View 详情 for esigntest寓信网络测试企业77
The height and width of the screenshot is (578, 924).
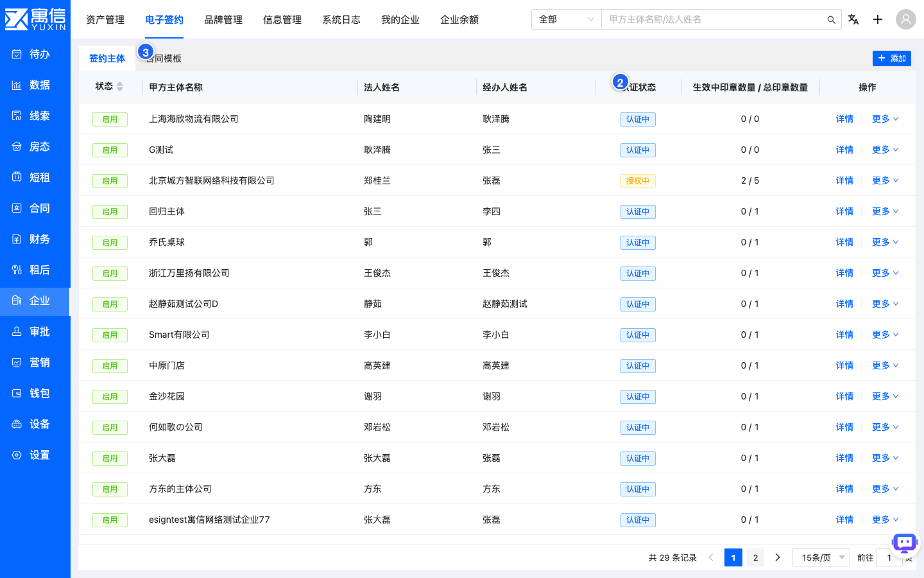tap(844, 520)
